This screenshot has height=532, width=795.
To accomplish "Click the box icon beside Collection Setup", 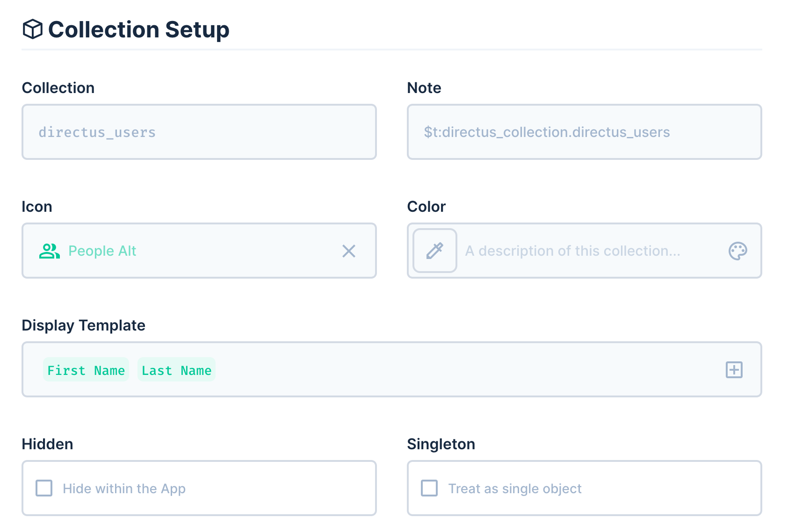I will (33, 29).
